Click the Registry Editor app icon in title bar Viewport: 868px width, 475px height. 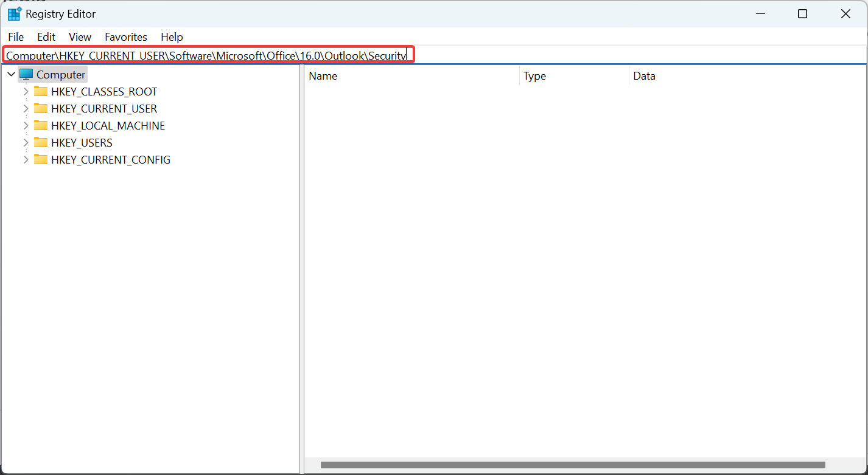[15, 14]
